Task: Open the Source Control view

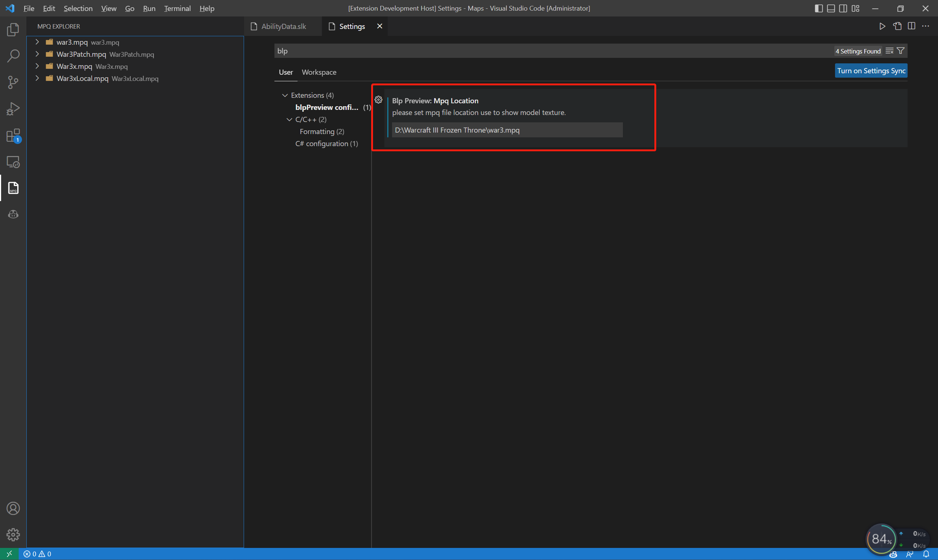Action: [13, 82]
